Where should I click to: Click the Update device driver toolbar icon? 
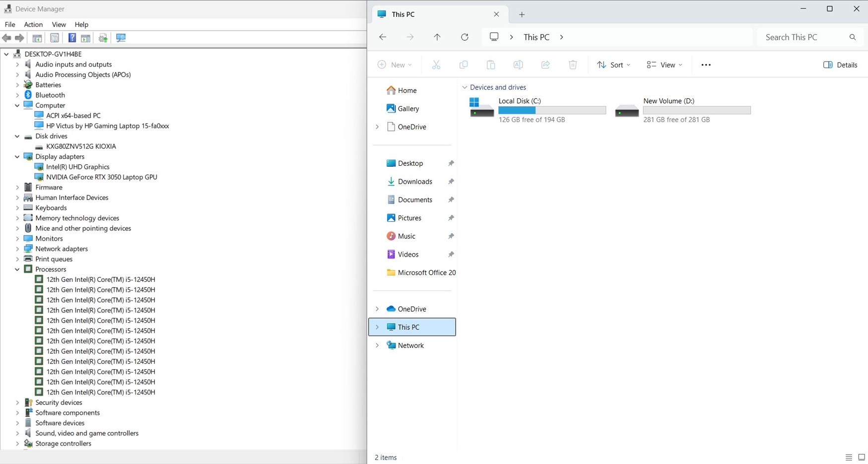pos(103,38)
